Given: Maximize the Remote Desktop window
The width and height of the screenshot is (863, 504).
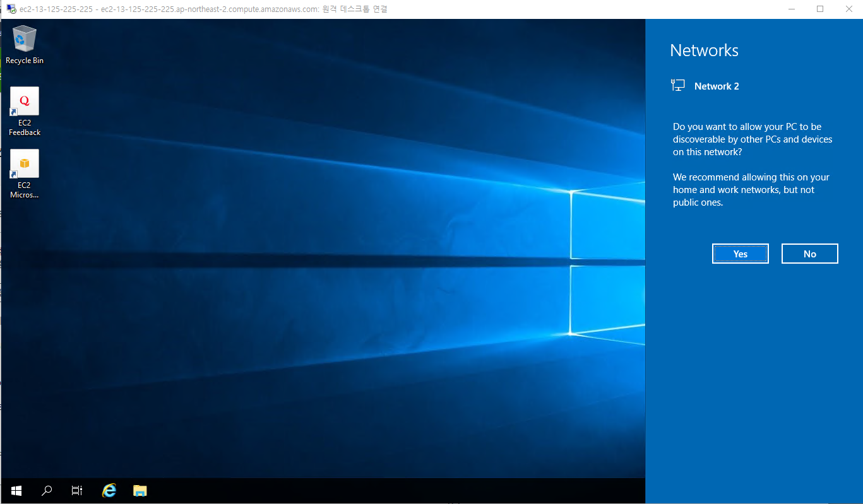Looking at the screenshot, I should point(820,9).
